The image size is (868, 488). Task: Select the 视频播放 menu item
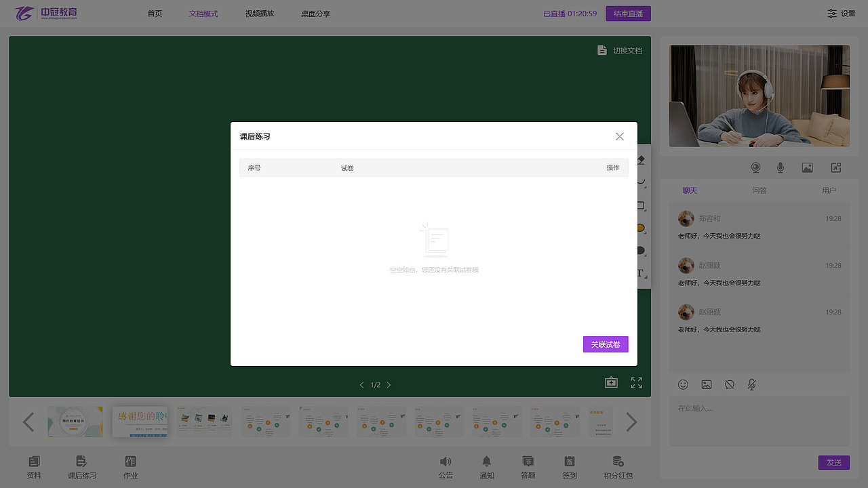click(x=259, y=13)
